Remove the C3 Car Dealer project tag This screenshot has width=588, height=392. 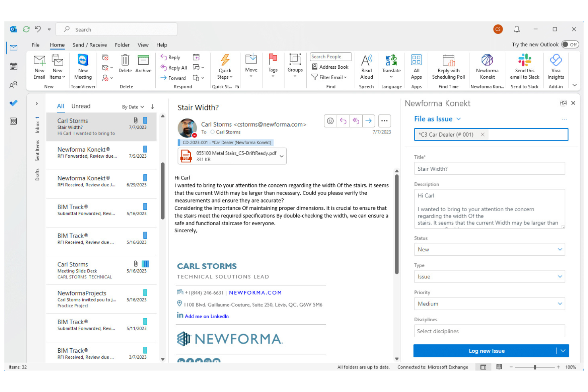tap(483, 135)
